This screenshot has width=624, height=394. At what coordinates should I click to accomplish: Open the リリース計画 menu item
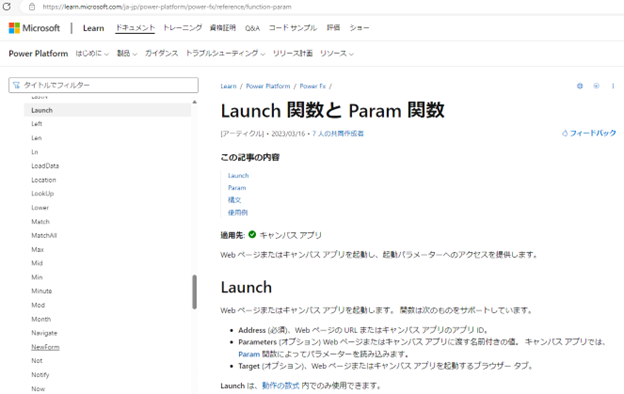[x=292, y=53]
